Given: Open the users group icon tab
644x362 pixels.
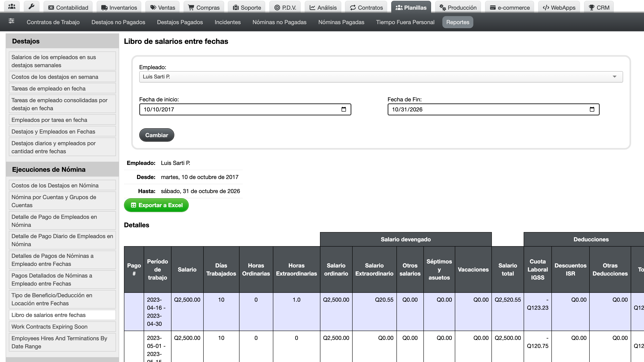Looking at the screenshot, I should pos(12,7).
